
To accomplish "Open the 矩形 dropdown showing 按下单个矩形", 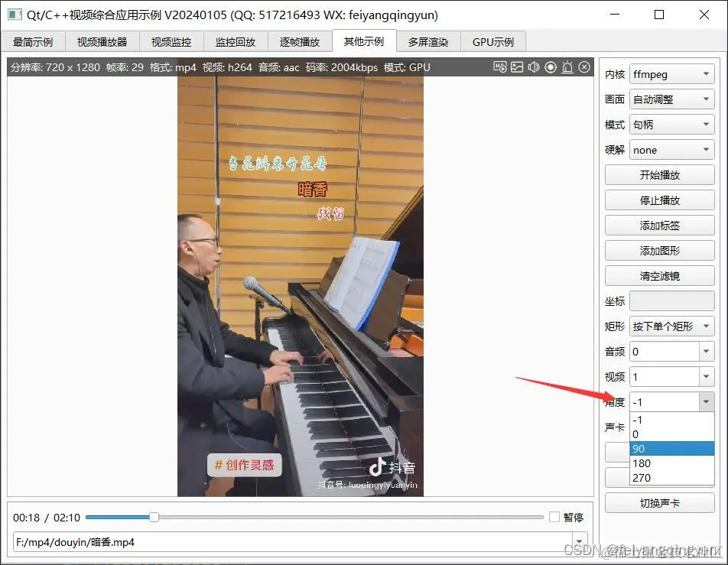I will [671, 326].
